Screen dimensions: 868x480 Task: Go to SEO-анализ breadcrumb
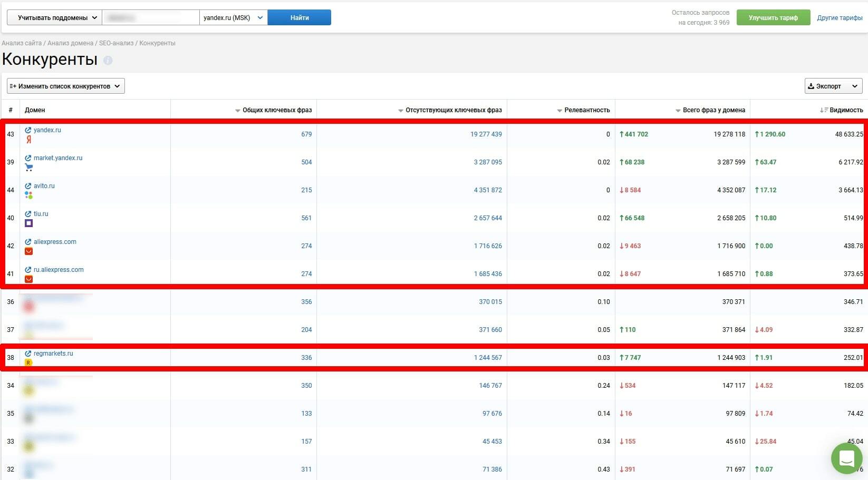[x=116, y=43]
